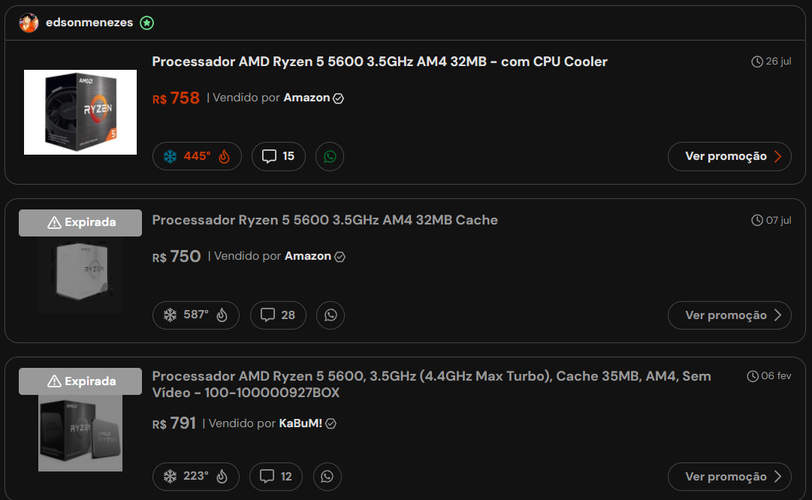Viewport: 812px width, 500px height.
Task: Share the R$ 791 deal via WhatsApp
Action: (x=327, y=476)
